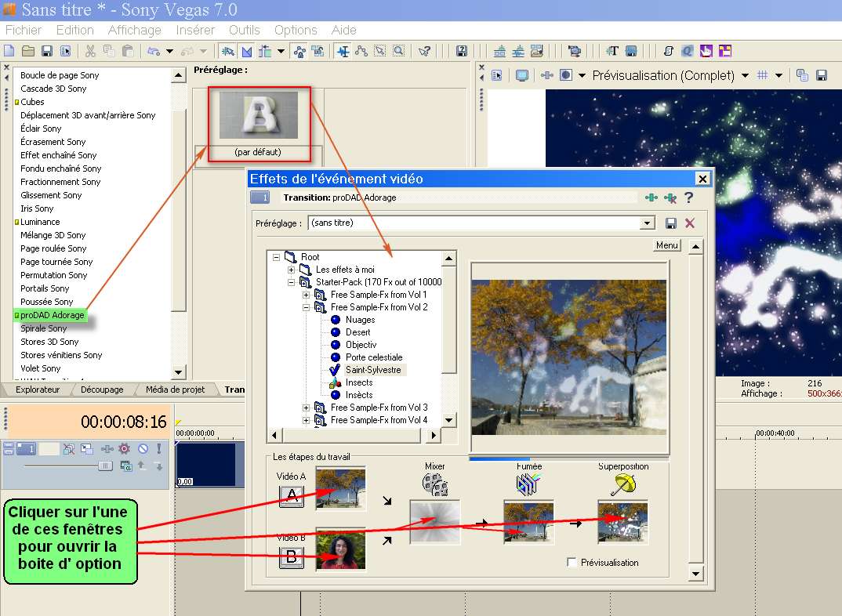This screenshot has width=842, height=616.
Task: Click the What's This help cursor icon
Action: click(x=424, y=51)
